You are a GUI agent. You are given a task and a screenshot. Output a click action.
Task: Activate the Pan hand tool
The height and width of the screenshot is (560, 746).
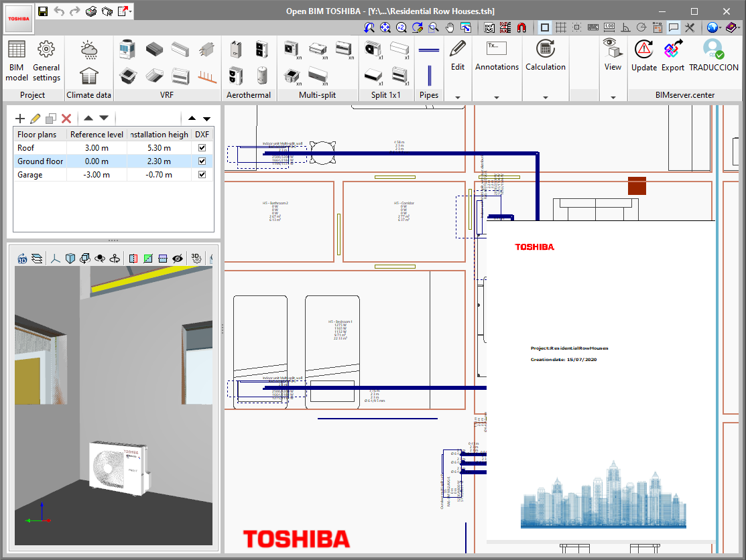click(450, 27)
